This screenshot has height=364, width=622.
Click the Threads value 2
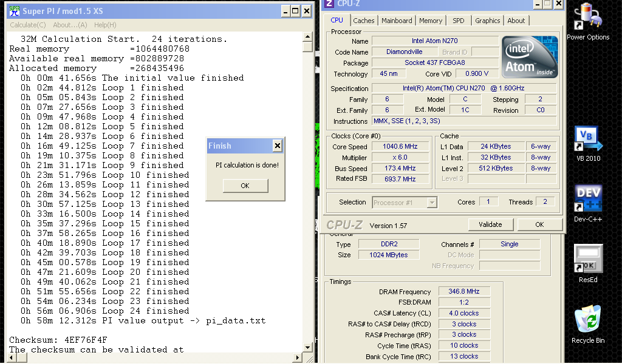click(x=545, y=202)
